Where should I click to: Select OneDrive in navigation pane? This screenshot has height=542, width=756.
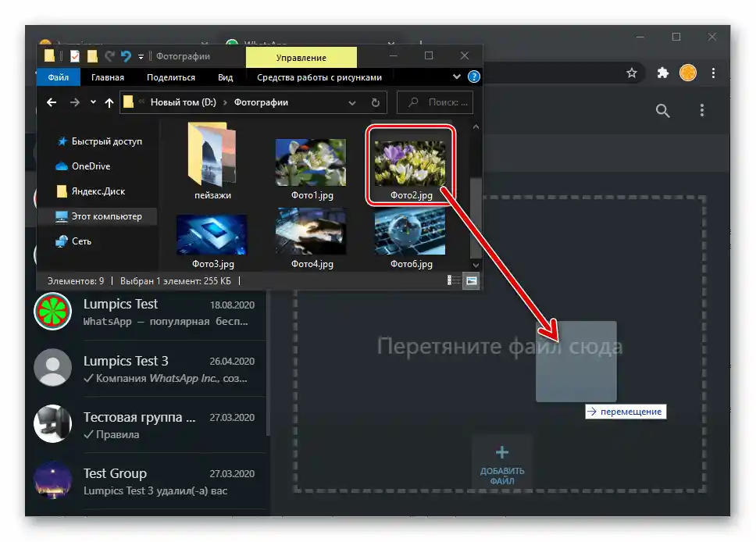point(83,166)
